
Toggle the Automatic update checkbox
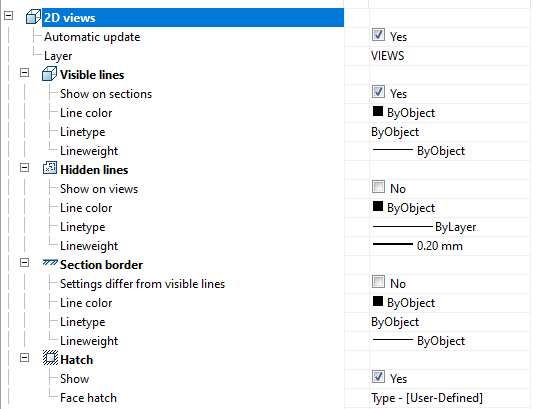point(378,35)
